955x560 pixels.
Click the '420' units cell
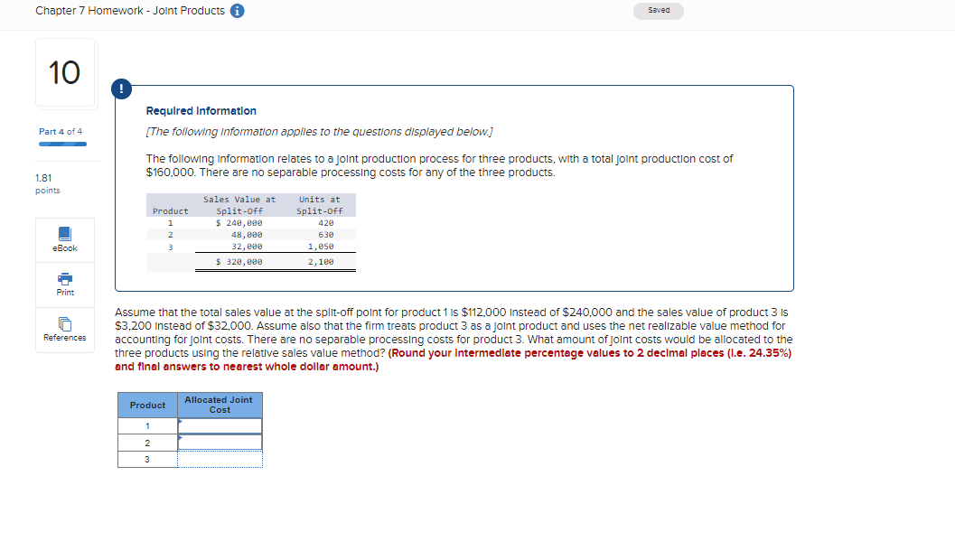tap(326, 223)
